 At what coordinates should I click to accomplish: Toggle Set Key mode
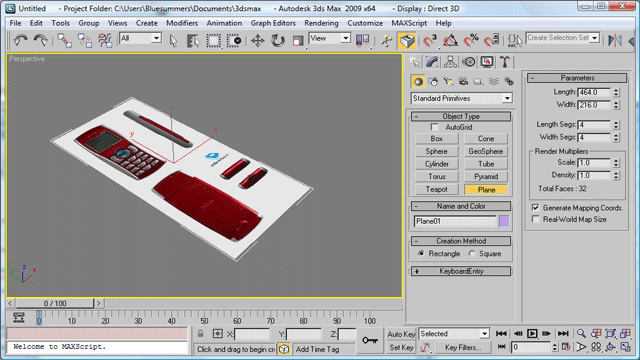coord(401,347)
